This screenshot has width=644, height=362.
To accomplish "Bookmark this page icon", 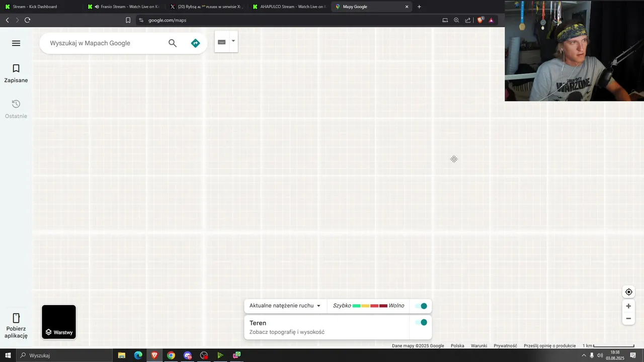I will tap(128, 20).
